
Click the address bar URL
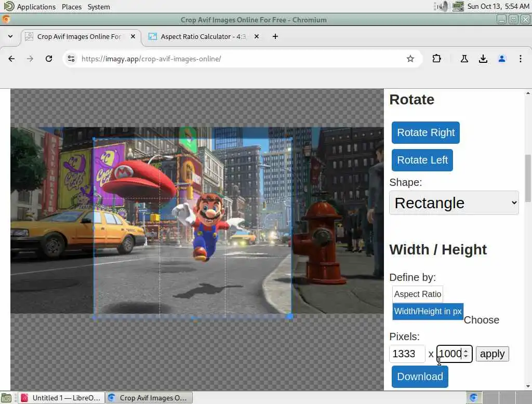(151, 59)
